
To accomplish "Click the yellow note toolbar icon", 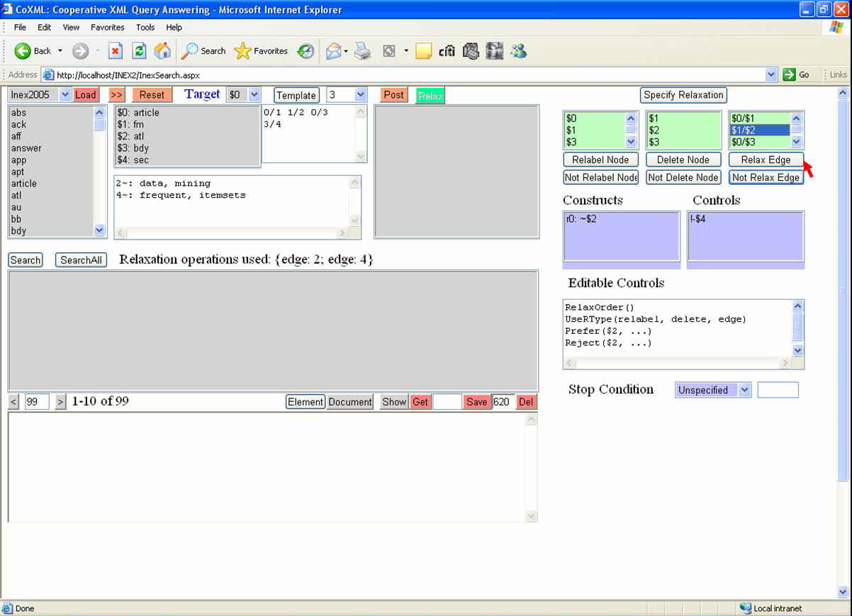I will click(x=424, y=51).
